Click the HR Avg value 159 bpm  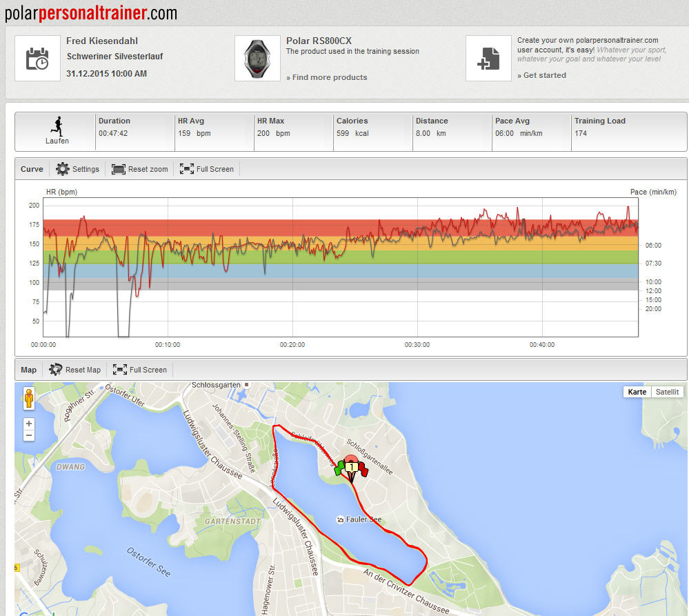tap(194, 133)
